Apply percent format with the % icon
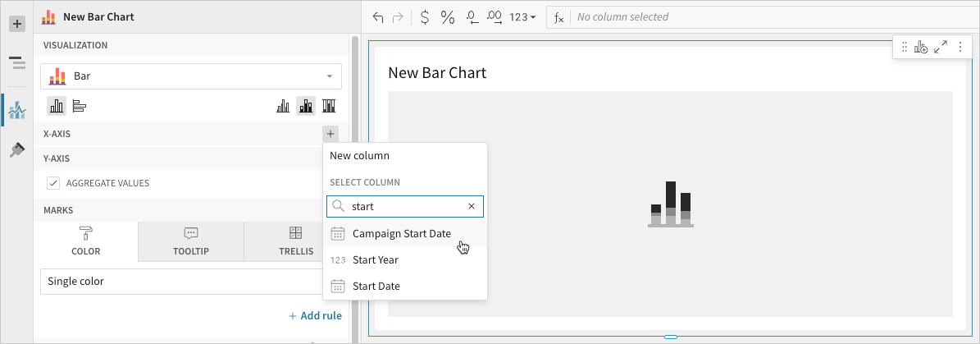Image resolution: width=980 pixels, height=344 pixels. coord(448,17)
